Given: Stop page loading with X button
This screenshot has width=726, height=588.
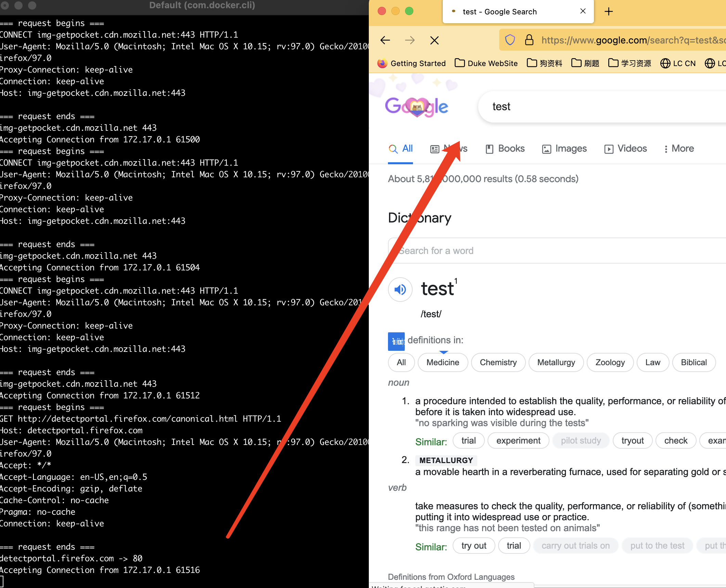Looking at the screenshot, I should pos(434,40).
